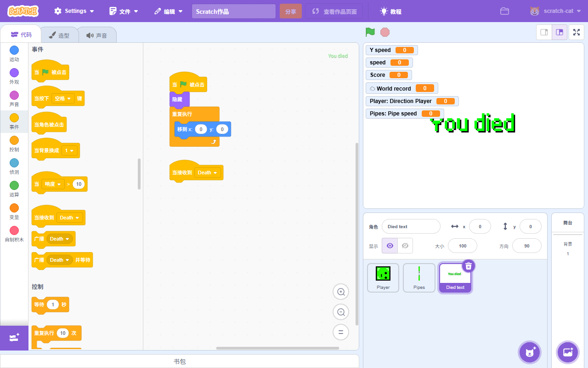This screenshot has height=368, width=588.
Task: Open the Settings dropdown menu
Action: point(74,11)
